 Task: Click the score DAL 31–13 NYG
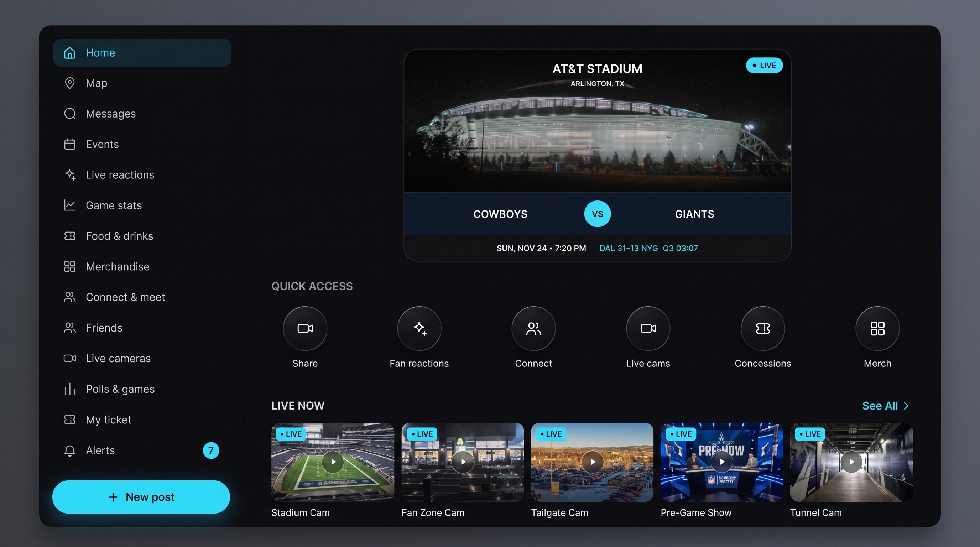point(629,249)
